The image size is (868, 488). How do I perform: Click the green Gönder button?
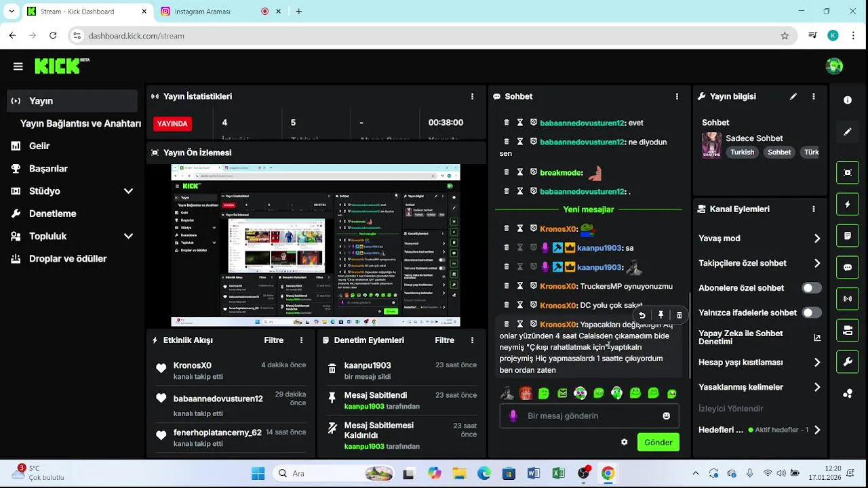coord(658,442)
